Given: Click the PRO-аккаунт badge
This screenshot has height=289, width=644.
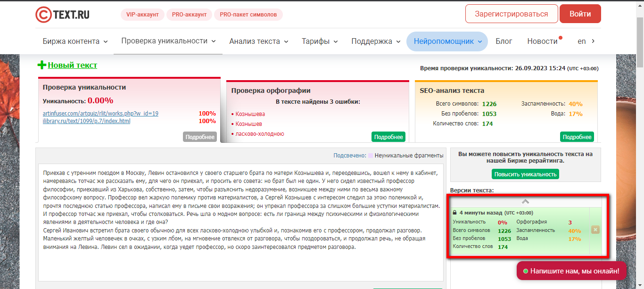Looking at the screenshot, I should (x=189, y=15).
